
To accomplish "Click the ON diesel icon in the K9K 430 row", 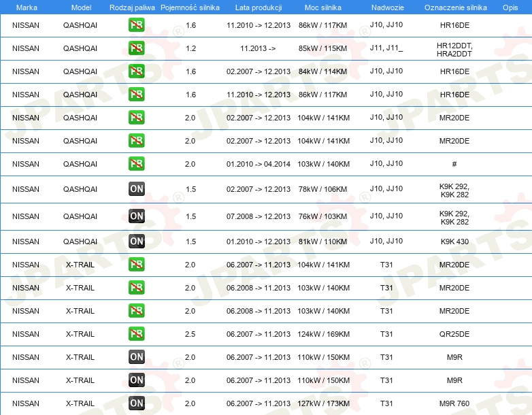I will (x=136, y=242).
